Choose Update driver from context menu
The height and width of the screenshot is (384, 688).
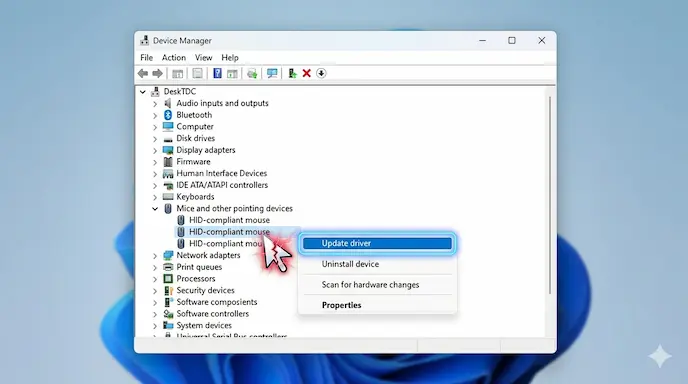[x=377, y=243]
